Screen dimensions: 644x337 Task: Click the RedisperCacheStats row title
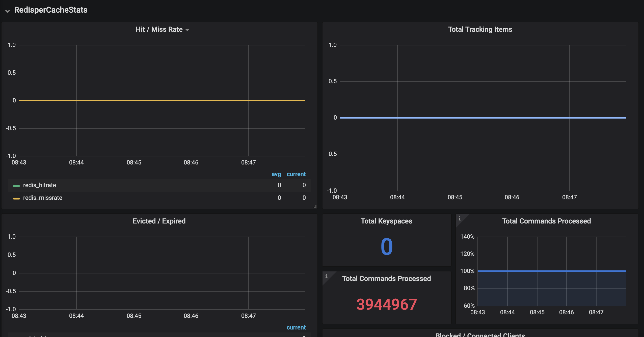[51, 10]
